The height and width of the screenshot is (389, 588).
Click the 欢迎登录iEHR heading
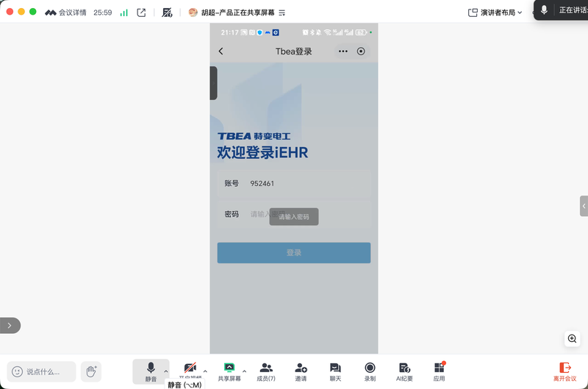[262, 153]
